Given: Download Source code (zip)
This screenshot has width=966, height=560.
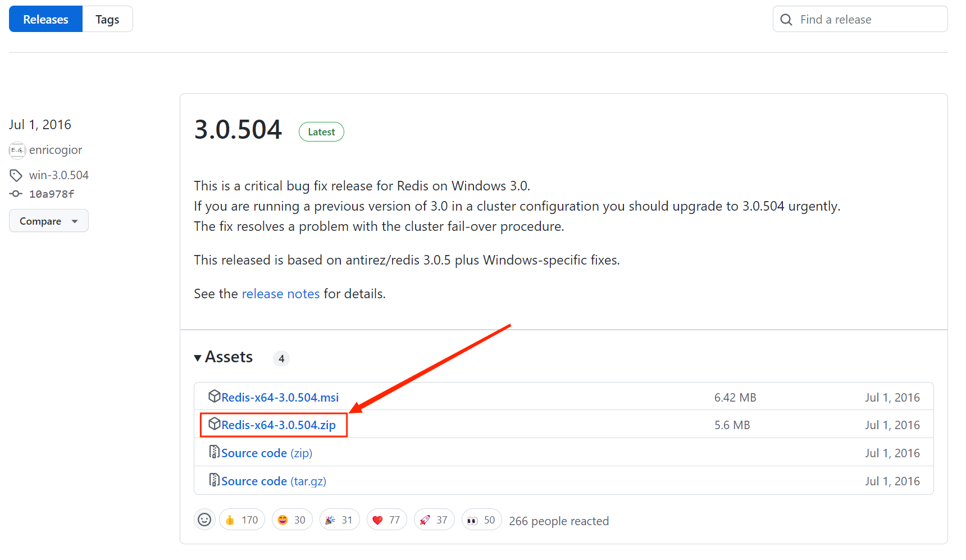Looking at the screenshot, I should click(x=266, y=453).
